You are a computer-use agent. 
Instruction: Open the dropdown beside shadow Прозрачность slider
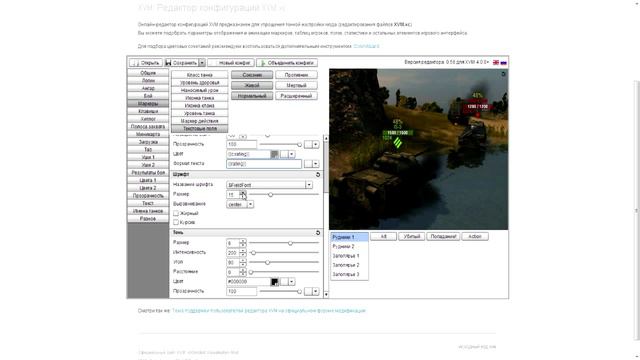click(316, 291)
